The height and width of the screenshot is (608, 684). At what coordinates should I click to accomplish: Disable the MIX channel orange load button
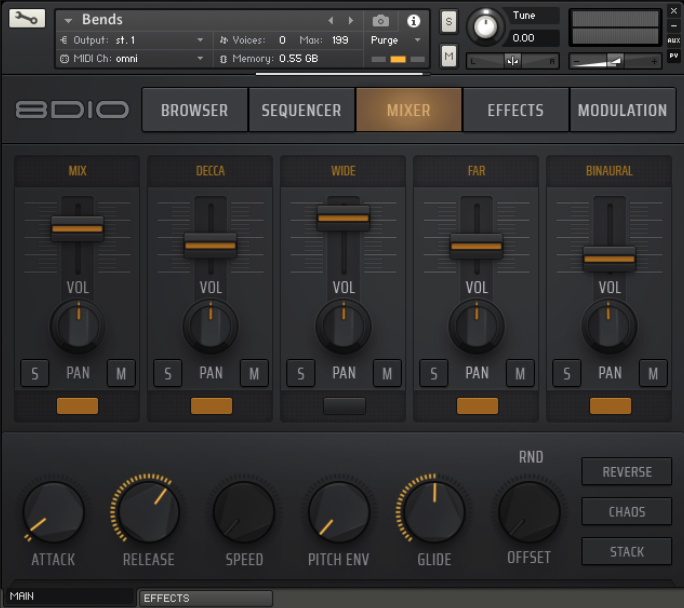(x=77, y=406)
